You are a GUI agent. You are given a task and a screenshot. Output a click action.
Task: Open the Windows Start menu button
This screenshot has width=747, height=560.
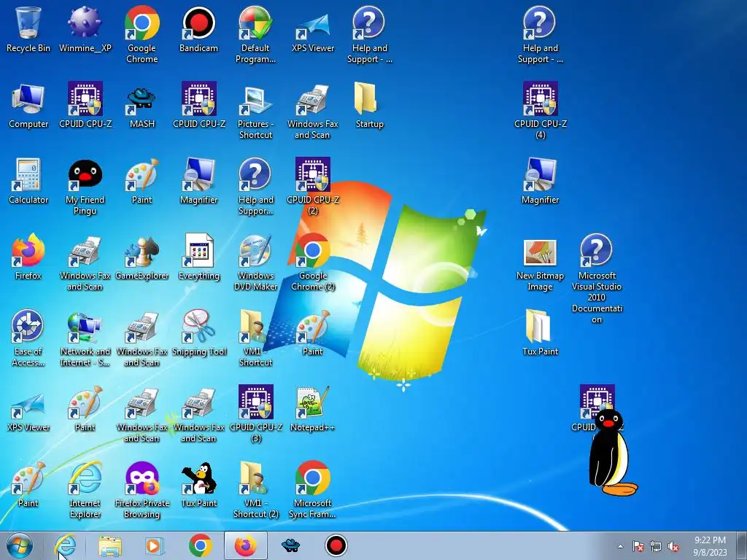click(20, 545)
